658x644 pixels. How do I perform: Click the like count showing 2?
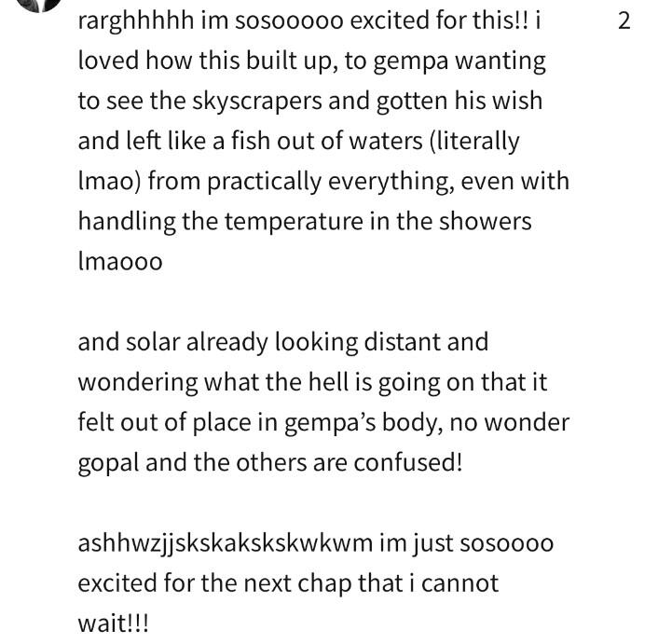pyautogui.click(x=624, y=21)
